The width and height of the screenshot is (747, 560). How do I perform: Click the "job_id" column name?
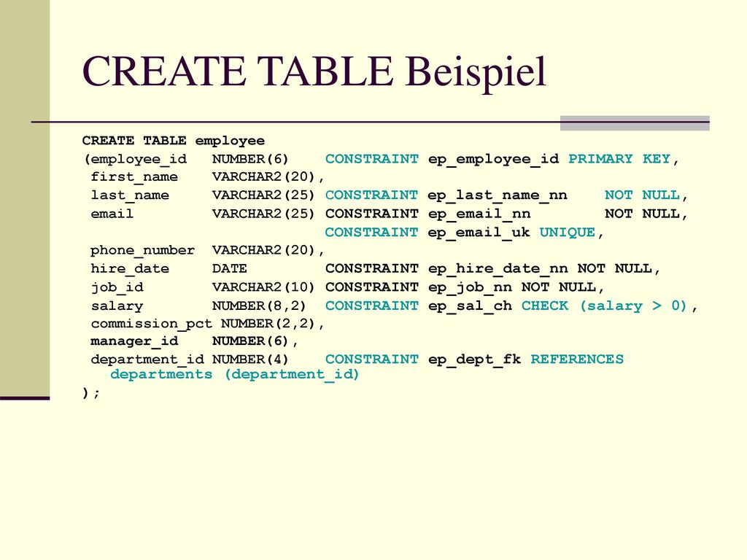tap(117, 287)
